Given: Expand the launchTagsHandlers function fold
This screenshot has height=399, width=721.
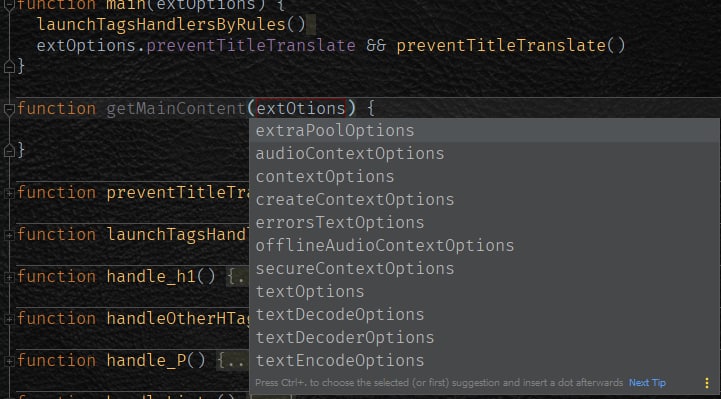Looking at the screenshot, I should [x=9, y=235].
